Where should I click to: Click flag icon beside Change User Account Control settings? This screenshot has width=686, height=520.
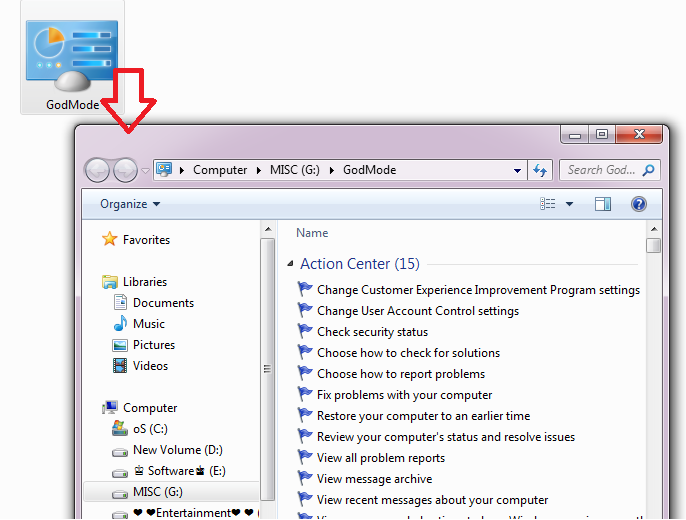click(x=305, y=310)
